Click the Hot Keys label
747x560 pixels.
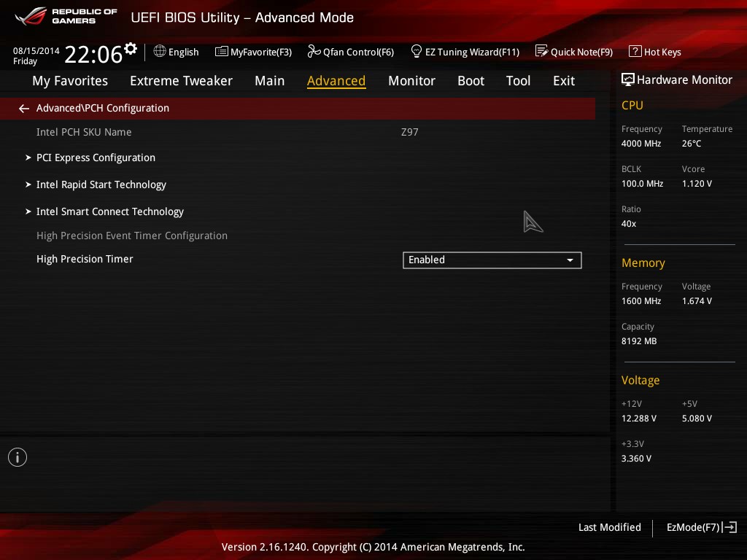[662, 52]
